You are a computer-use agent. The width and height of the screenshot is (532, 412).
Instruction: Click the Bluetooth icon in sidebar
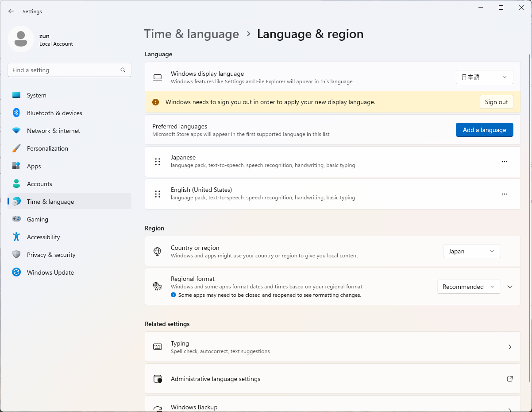tap(16, 113)
